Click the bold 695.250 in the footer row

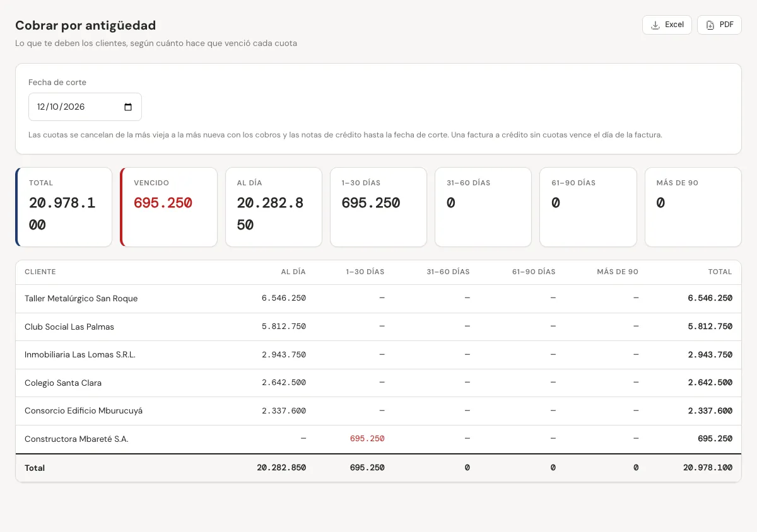point(367,468)
